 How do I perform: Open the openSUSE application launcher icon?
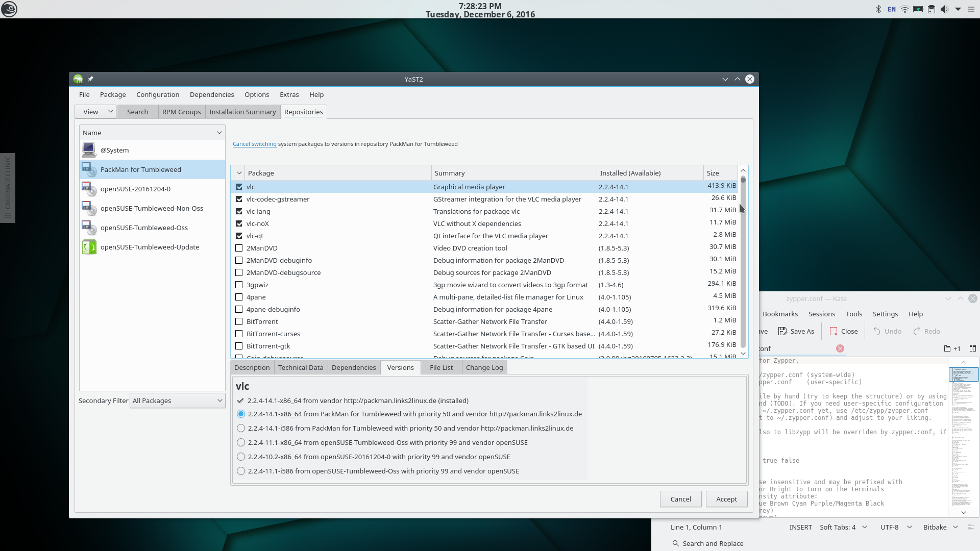[x=9, y=9]
